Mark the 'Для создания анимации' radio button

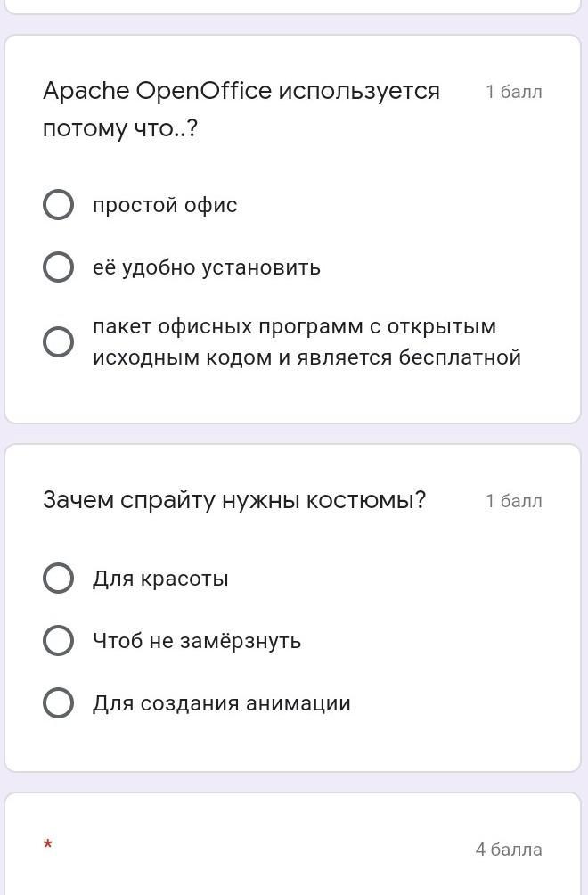click(x=58, y=702)
